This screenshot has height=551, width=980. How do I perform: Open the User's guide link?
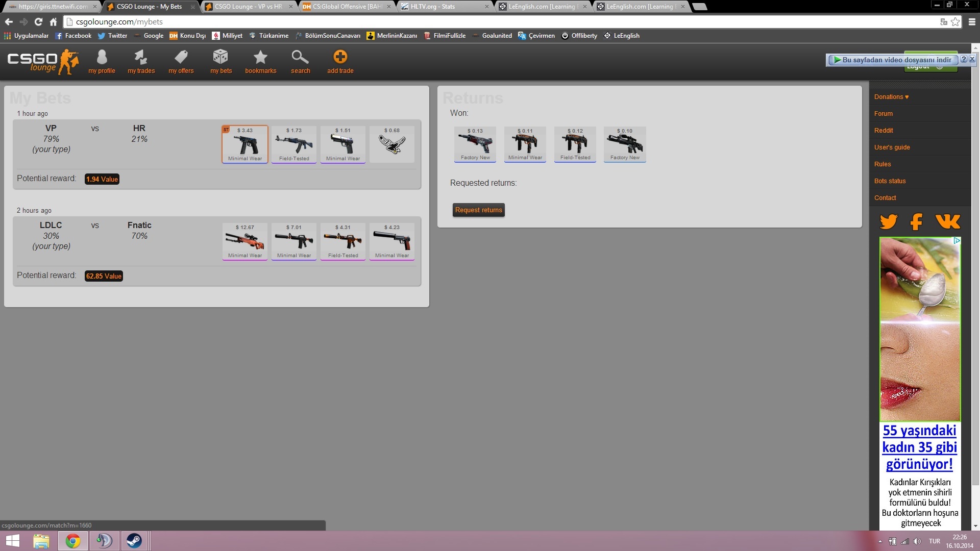coord(892,147)
